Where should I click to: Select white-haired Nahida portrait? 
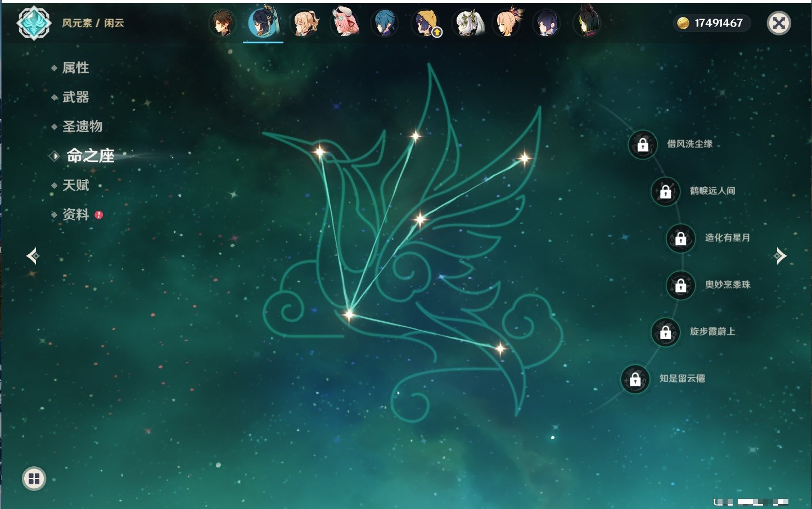coord(468,23)
